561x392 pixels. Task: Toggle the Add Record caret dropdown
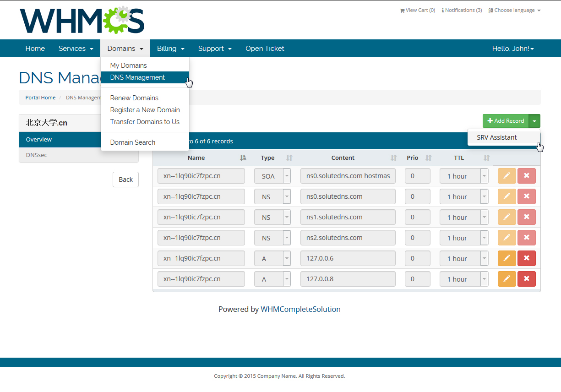click(534, 121)
